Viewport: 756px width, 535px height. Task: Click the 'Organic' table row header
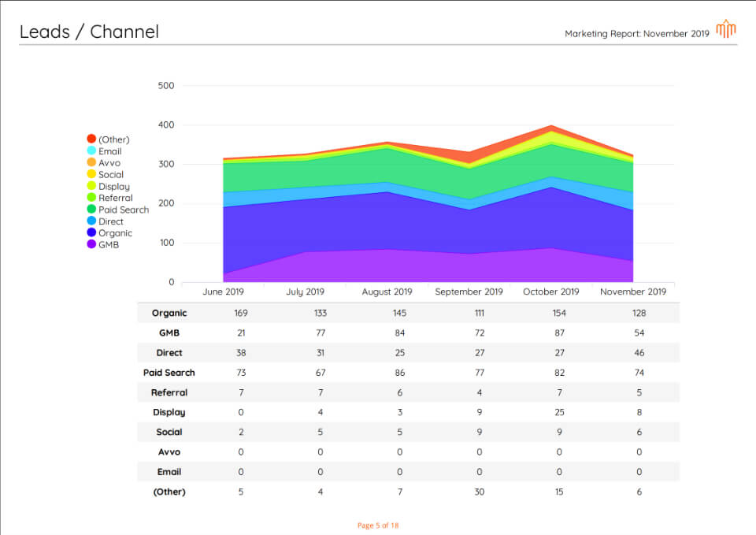[x=169, y=313]
